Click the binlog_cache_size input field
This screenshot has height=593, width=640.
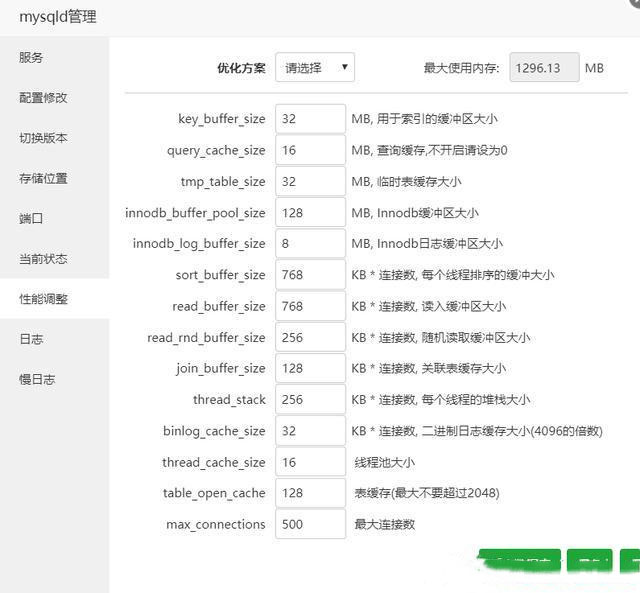tap(310, 431)
